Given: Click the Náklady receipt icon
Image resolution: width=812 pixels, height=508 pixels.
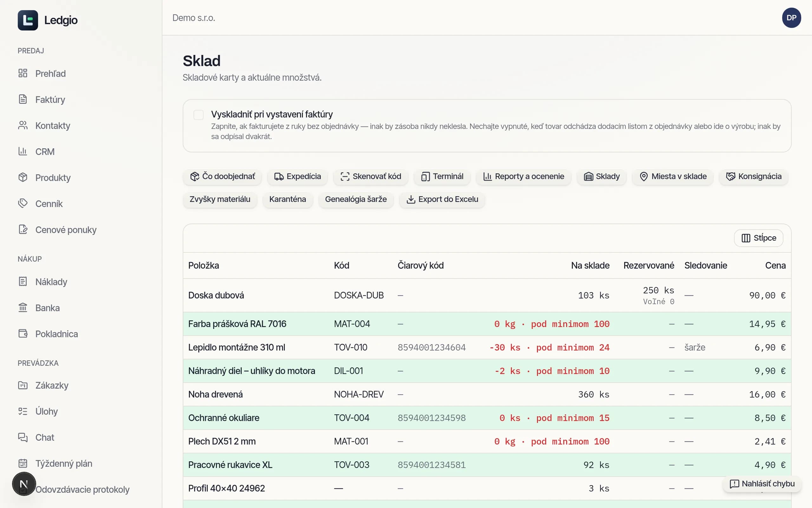Looking at the screenshot, I should click(23, 282).
